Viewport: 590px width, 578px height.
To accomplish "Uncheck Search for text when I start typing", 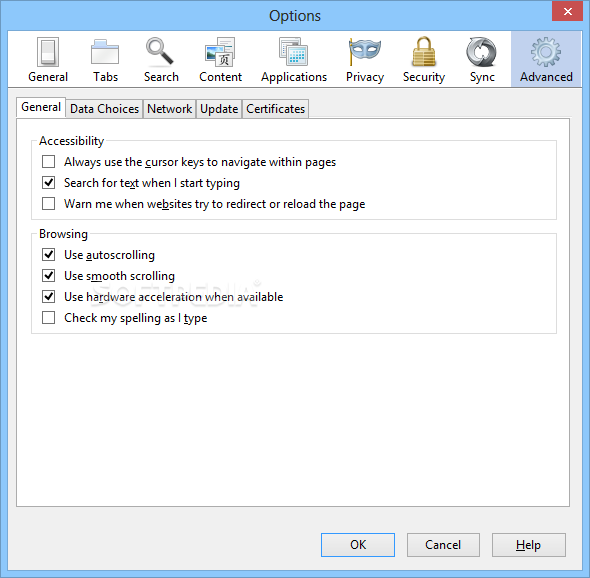I will (x=49, y=183).
